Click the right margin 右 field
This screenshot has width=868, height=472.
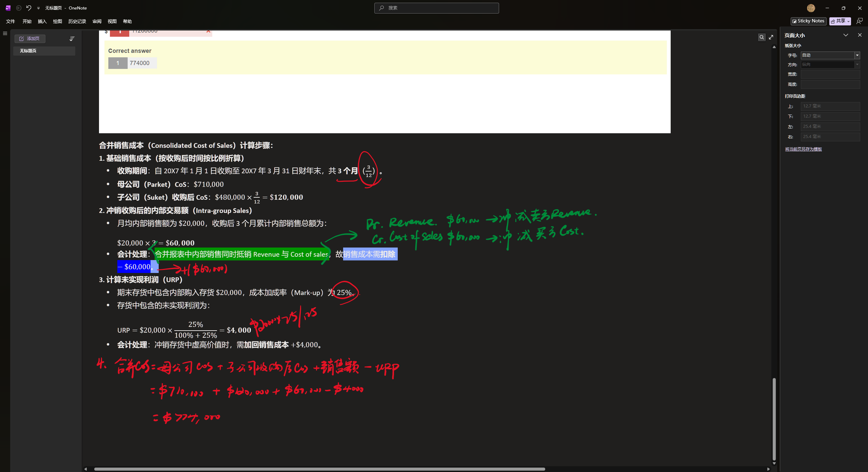830,137
